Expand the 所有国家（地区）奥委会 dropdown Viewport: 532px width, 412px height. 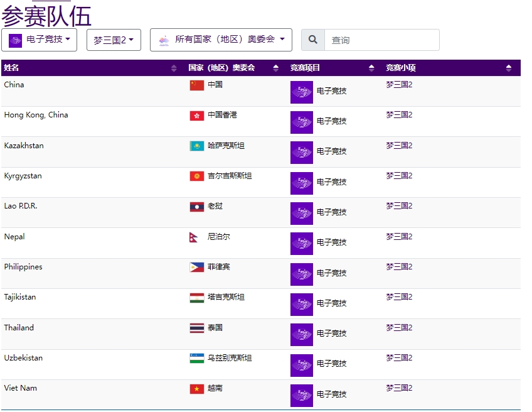(x=221, y=40)
